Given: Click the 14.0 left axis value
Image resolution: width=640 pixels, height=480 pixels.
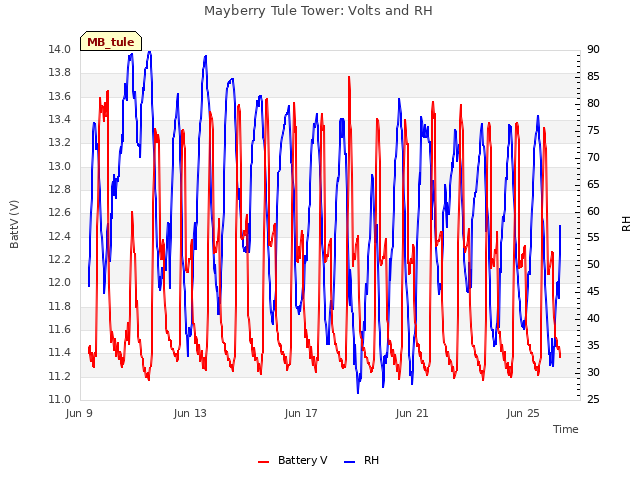Looking at the screenshot, I should pos(60,49).
